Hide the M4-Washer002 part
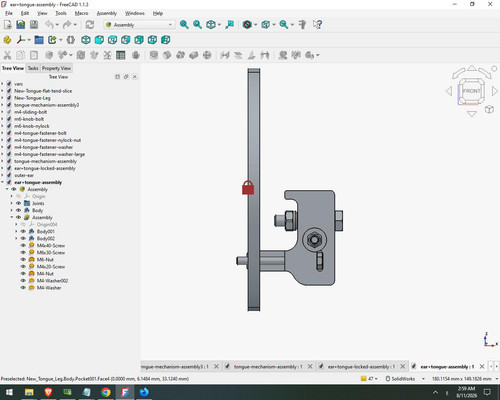Viewport: 500px width, 400px height. coord(23,281)
